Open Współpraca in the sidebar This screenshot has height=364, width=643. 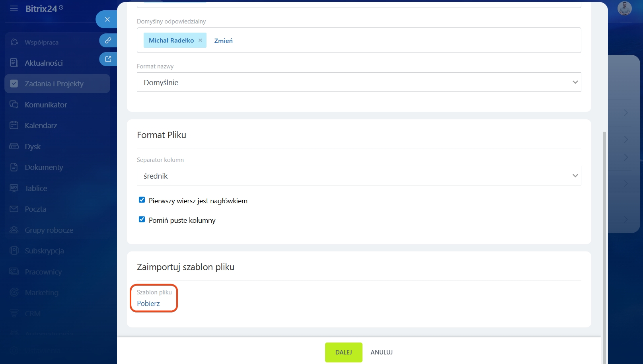pyautogui.click(x=41, y=42)
